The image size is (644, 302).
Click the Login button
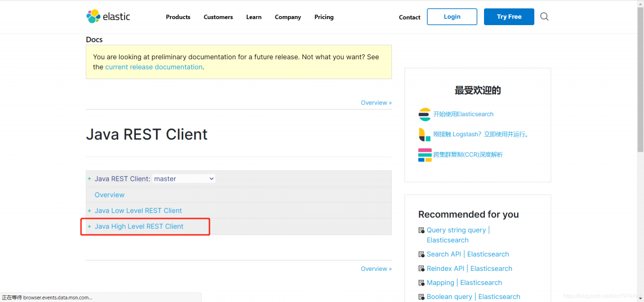(x=452, y=17)
